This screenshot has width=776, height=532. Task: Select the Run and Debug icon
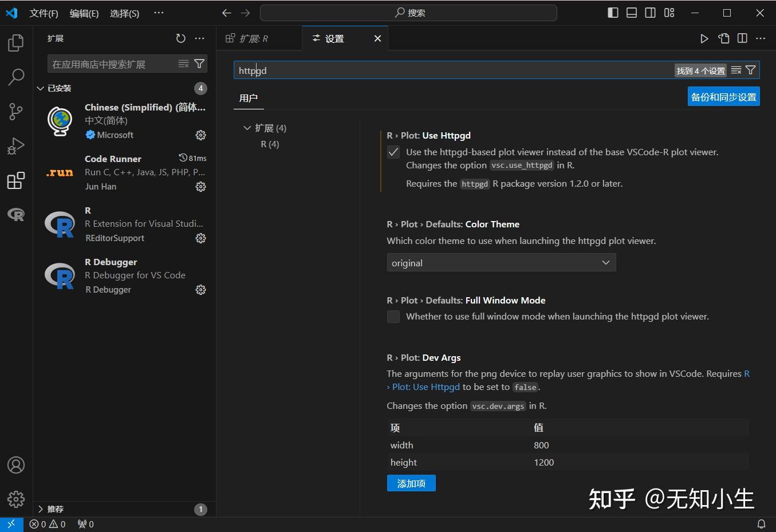15,145
